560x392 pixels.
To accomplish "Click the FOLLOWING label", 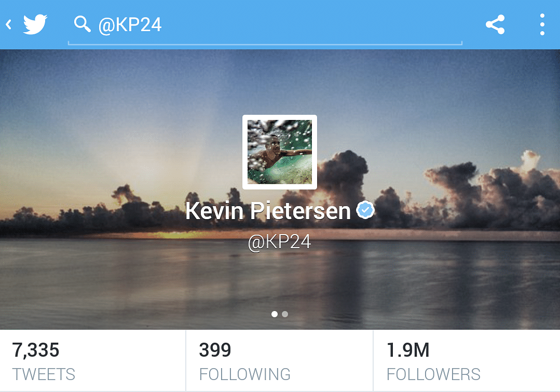I will coord(244,374).
